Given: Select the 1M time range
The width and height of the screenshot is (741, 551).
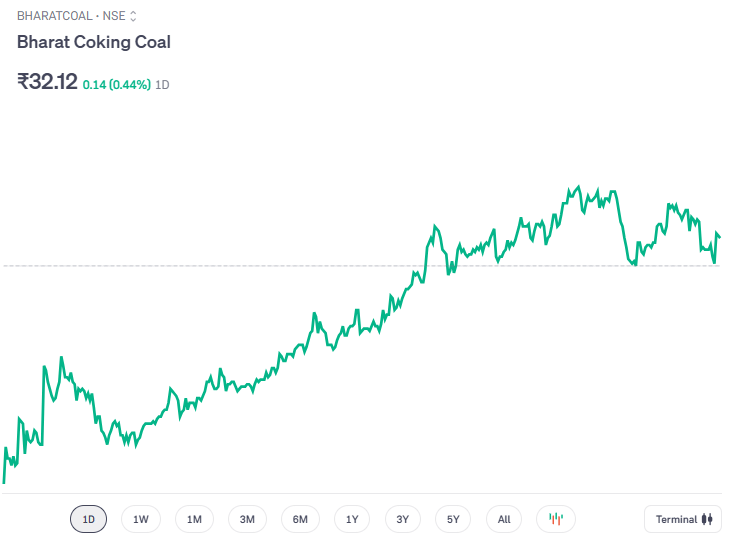Looking at the screenshot, I should [x=194, y=519].
